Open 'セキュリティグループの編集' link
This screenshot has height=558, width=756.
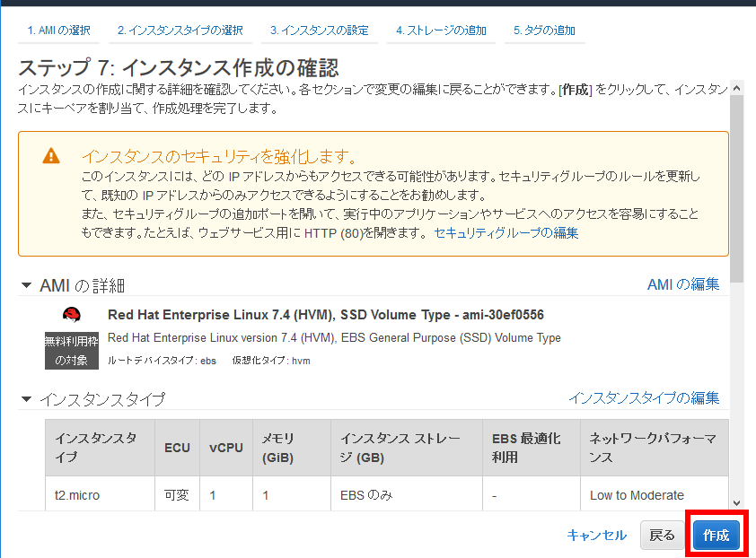pos(505,232)
